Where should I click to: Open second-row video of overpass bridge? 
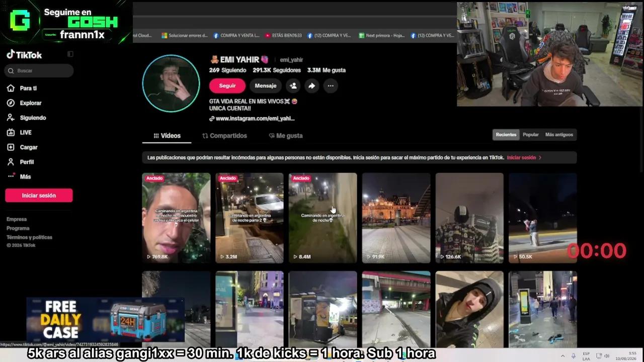(x=396, y=309)
